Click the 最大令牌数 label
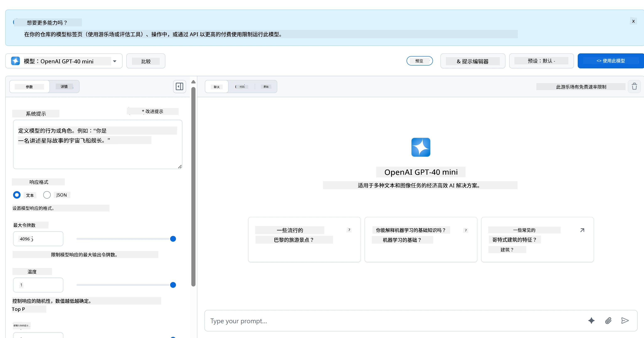Image resolution: width=644 pixels, height=338 pixels. tap(24, 225)
